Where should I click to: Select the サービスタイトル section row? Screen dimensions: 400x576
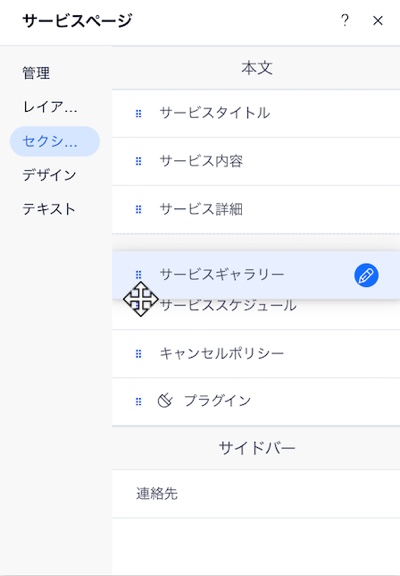pos(256,114)
